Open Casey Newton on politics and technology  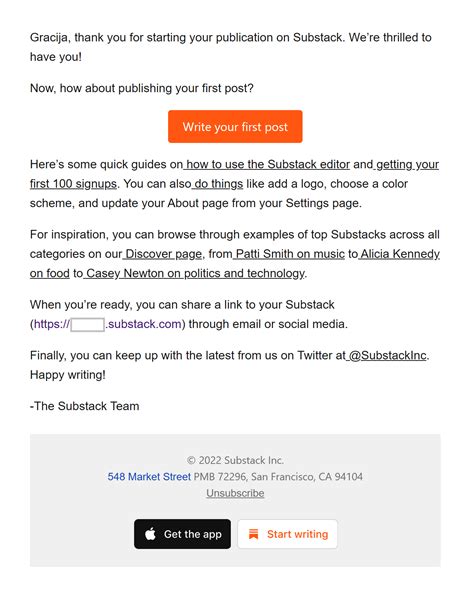(x=194, y=273)
